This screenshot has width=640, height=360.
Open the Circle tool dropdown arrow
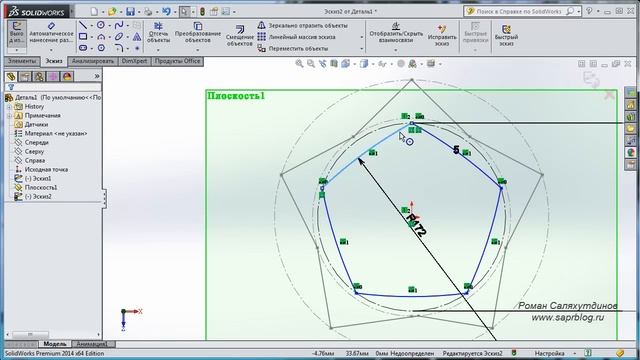pos(109,26)
